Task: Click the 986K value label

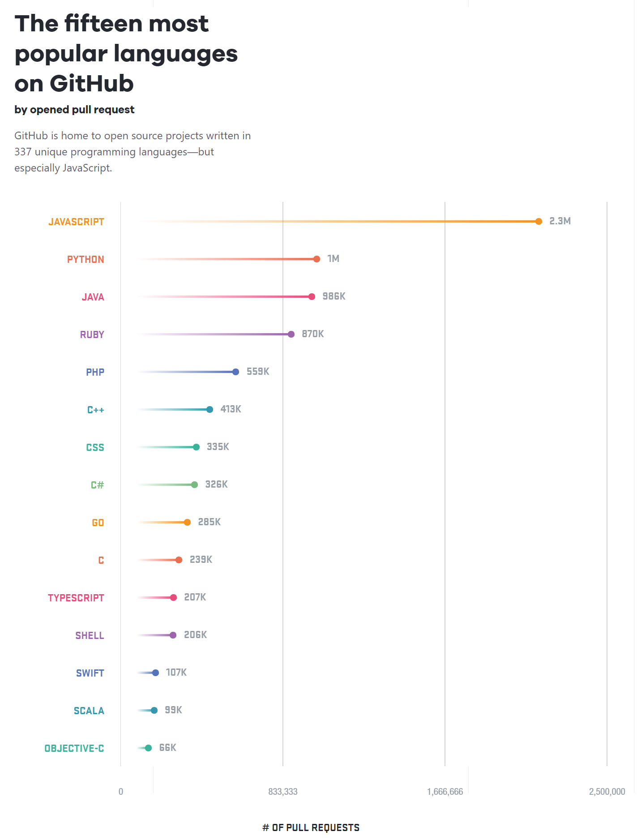Action: click(334, 296)
